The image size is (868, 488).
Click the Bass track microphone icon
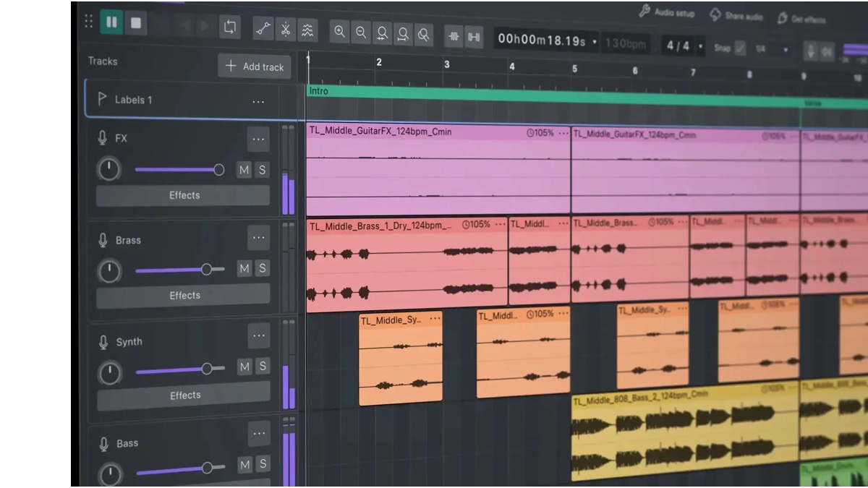pos(104,444)
